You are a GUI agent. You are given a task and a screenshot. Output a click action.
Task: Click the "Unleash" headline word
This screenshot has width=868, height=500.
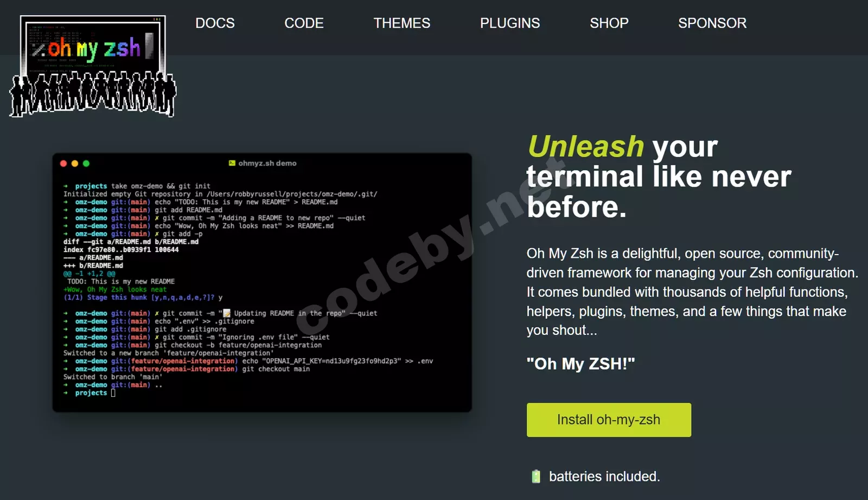[x=586, y=147]
